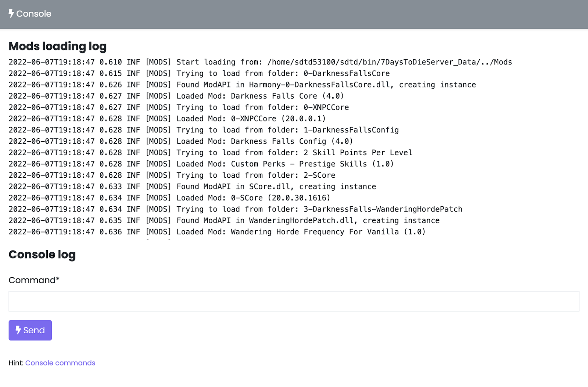Select 'Found ModAPI in SCore.dll' log line
This screenshot has width=588, height=387.
tap(193, 187)
